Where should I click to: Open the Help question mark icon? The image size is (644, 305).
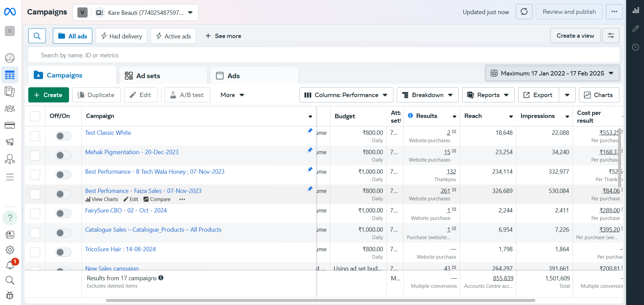pos(10,218)
